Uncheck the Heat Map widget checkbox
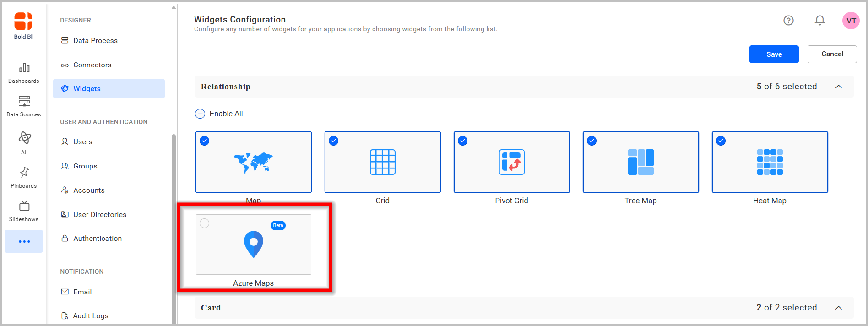Viewport: 868px width, 326px height. [x=721, y=141]
